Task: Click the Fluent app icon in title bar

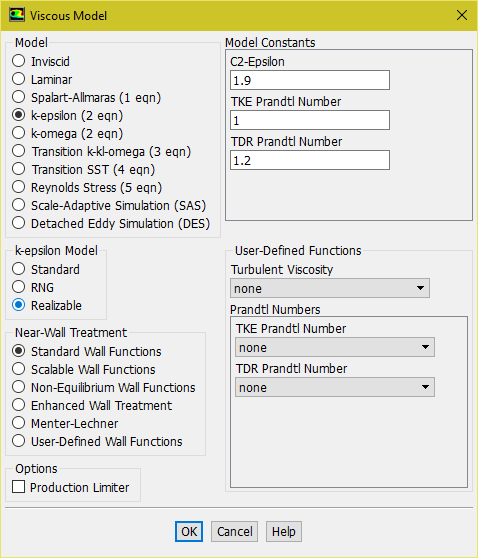Action: tap(17, 15)
